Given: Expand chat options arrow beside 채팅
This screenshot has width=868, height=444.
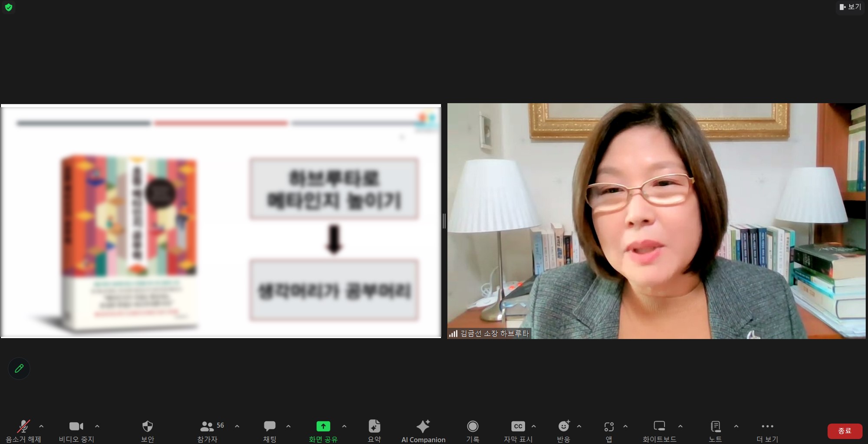Looking at the screenshot, I should tap(289, 427).
